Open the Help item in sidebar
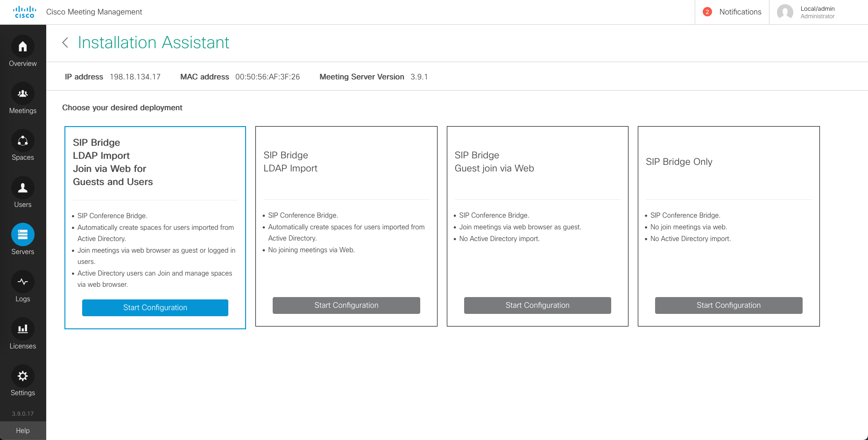Screen dimensions: 868x440 point(22,431)
